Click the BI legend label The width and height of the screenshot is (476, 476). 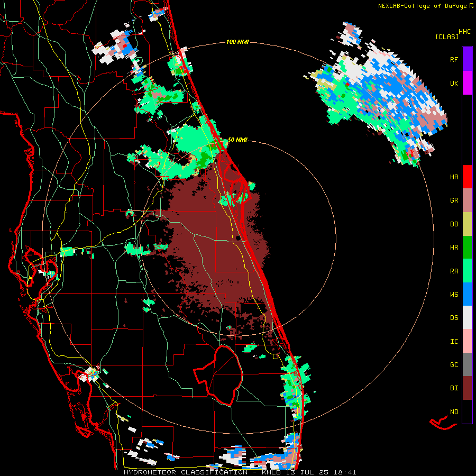point(454,388)
